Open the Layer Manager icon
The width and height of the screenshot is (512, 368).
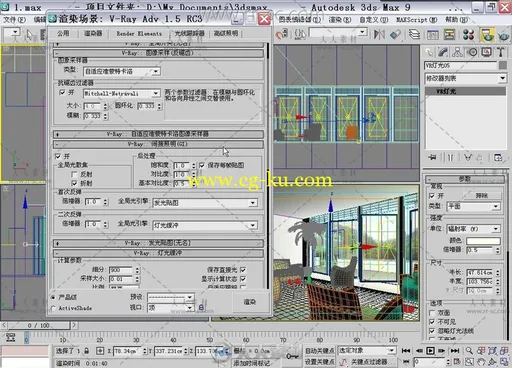click(x=414, y=34)
